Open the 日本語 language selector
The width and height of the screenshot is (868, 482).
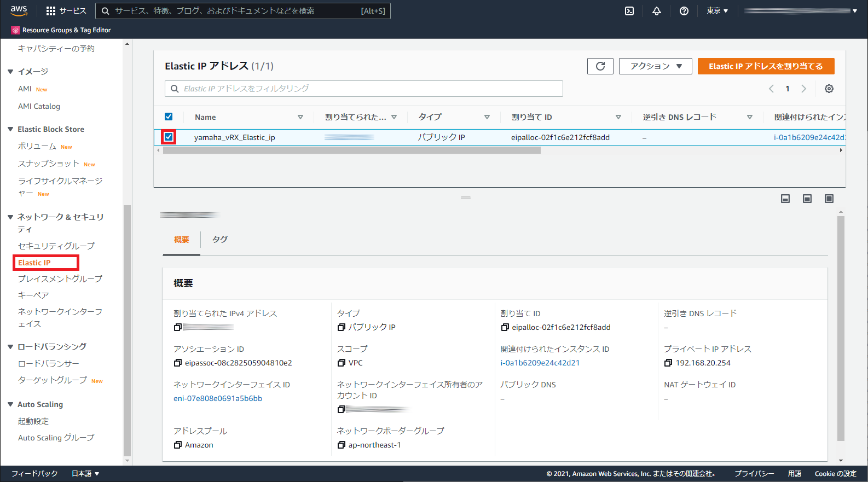[x=85, y=474]
